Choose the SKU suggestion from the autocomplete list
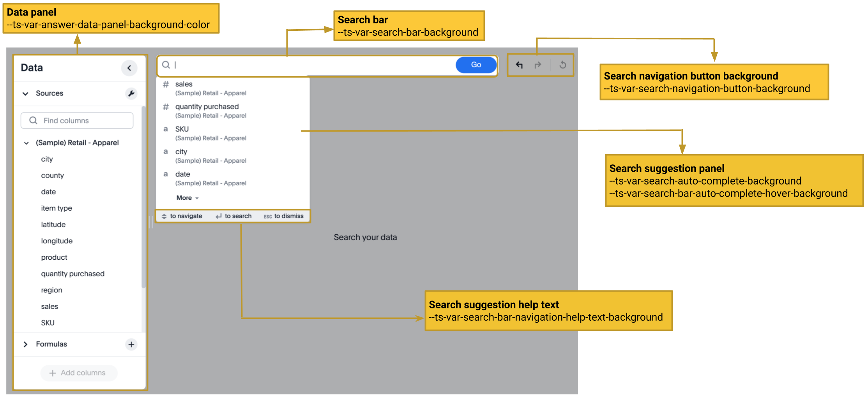This screenshot has height=401, width=868. [181, 129]
